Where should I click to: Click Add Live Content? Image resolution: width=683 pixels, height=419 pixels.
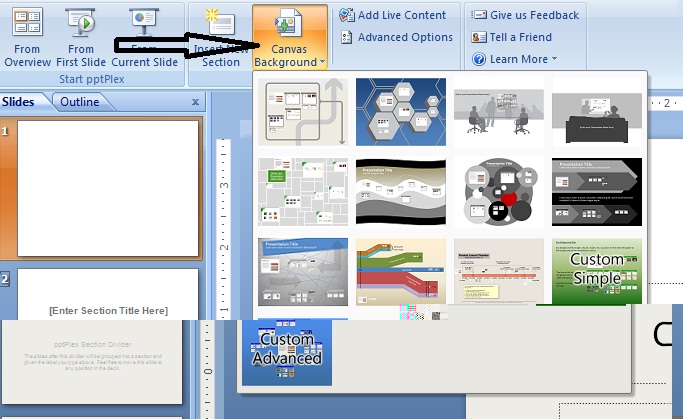(392, 15)
